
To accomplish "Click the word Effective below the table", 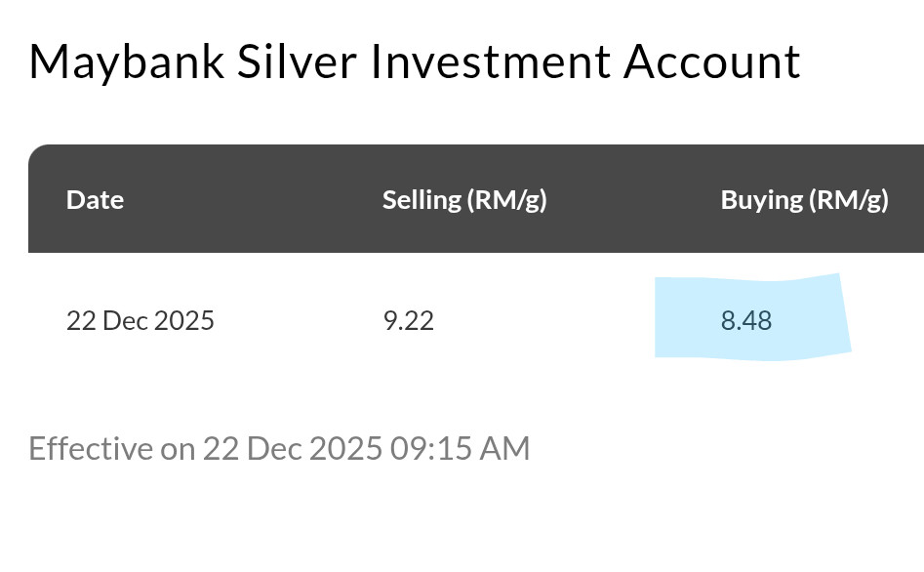I will (x=91, y=449).
